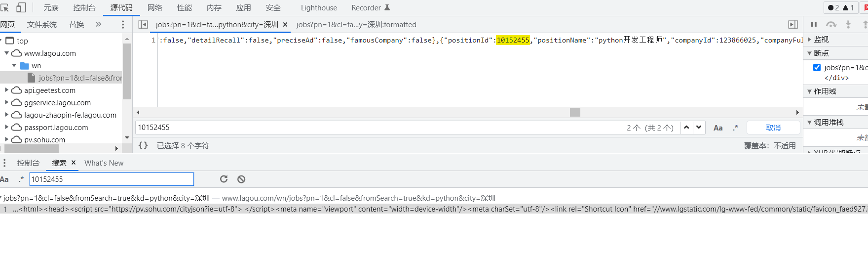The height and width of the screenshot is (260, 868).
Task: Pretty print code with braces icon
Action: 143,145
